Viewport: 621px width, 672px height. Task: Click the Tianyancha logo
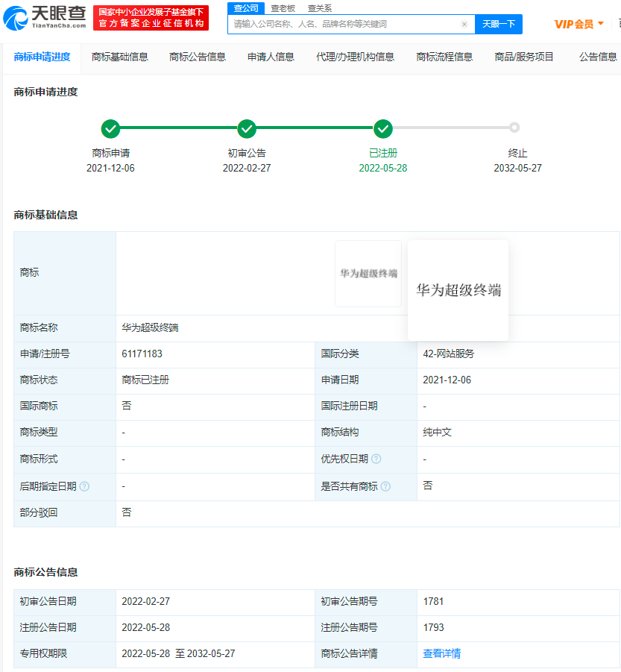(x=45, y=18)
